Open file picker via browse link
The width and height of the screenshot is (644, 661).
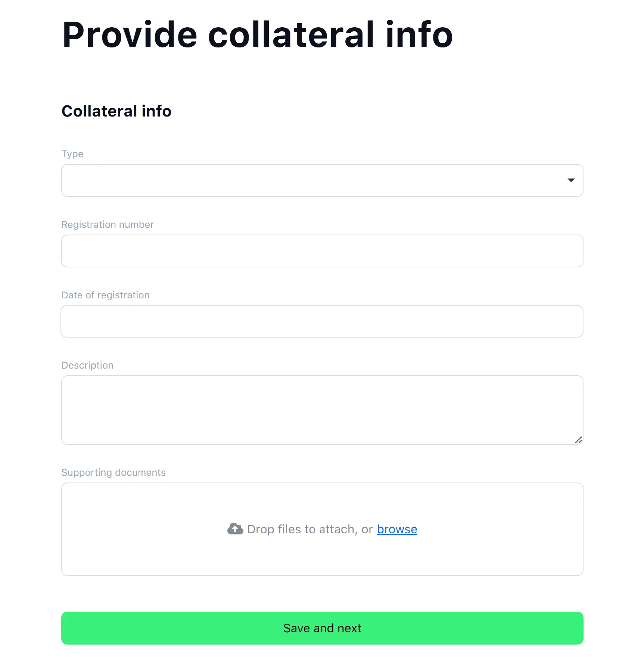click(397, 529)
